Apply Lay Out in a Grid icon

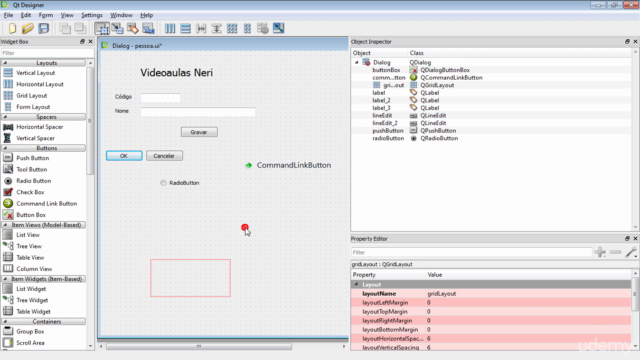232,28
